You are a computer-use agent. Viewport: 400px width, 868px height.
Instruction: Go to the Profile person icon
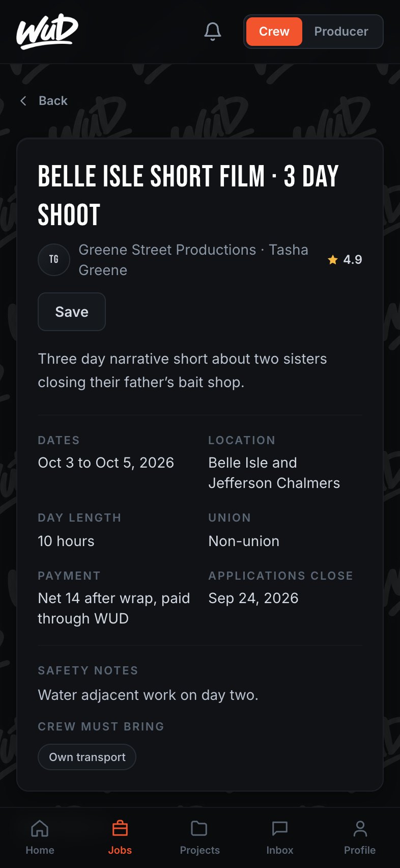click(360, 828)
